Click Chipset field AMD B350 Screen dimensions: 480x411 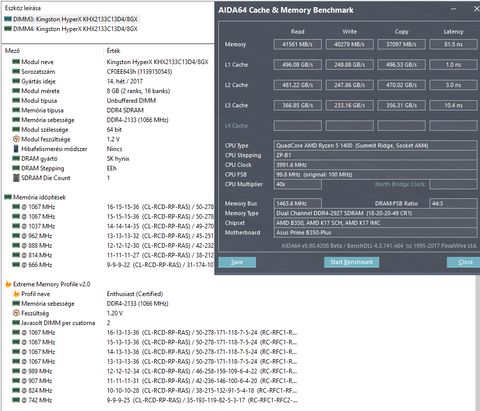[x=375, y=223]
